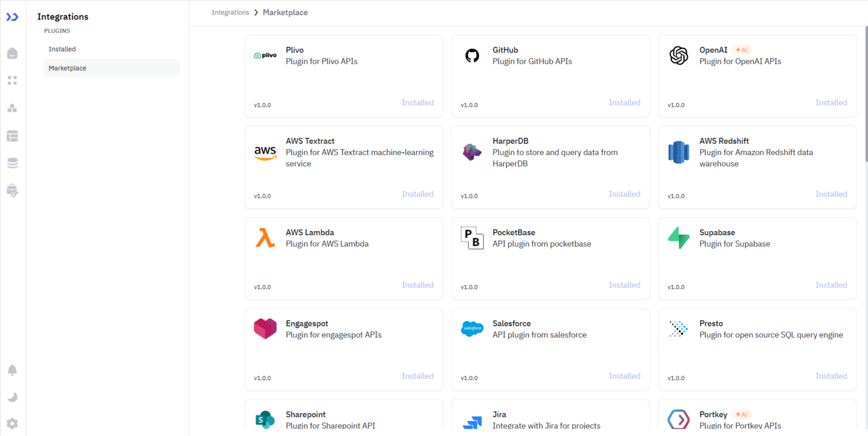The height and width of the screenshot is (436, 868).
Task: Click the Portkey plugin logo
Action: point(679,419)
